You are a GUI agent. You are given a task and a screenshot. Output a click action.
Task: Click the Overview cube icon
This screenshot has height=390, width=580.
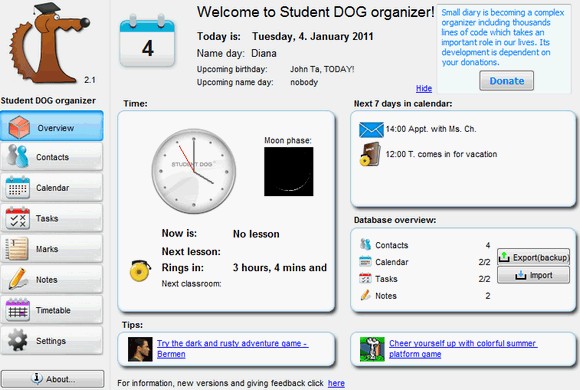[x=18, y=127]
